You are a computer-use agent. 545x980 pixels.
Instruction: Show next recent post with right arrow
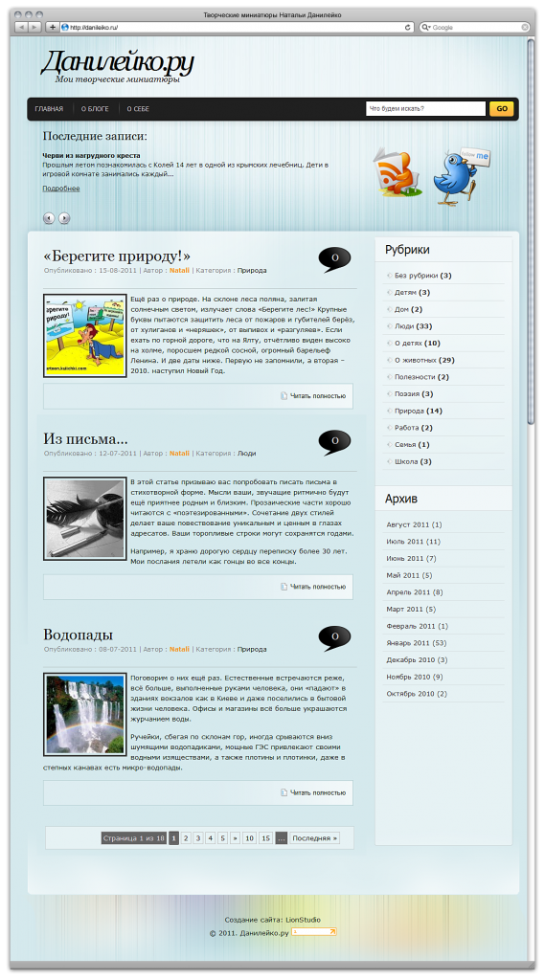pyautogui.click(x=64, y=218)
